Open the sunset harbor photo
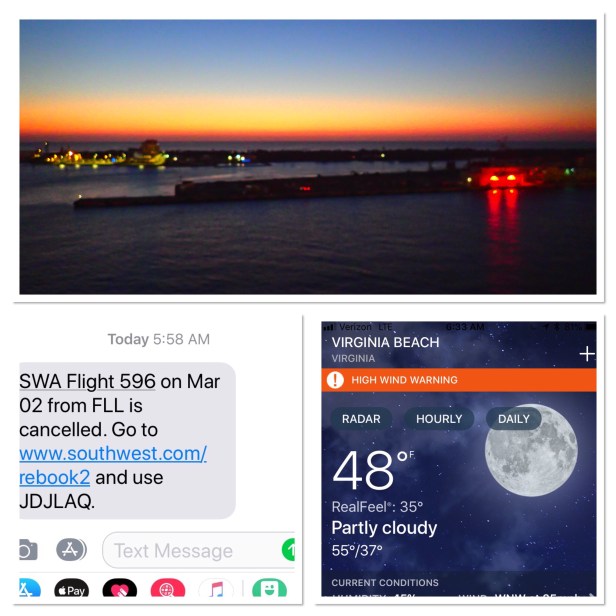 308,157
